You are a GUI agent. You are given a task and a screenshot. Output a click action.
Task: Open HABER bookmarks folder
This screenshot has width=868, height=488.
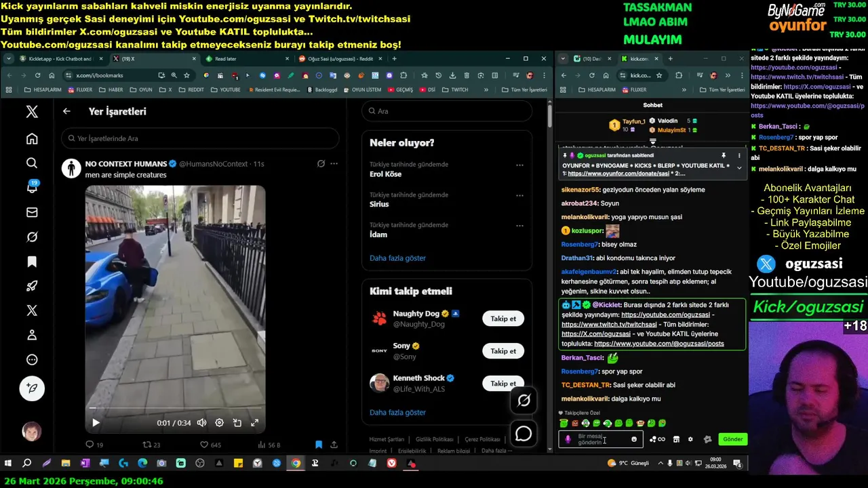(111, 89)
